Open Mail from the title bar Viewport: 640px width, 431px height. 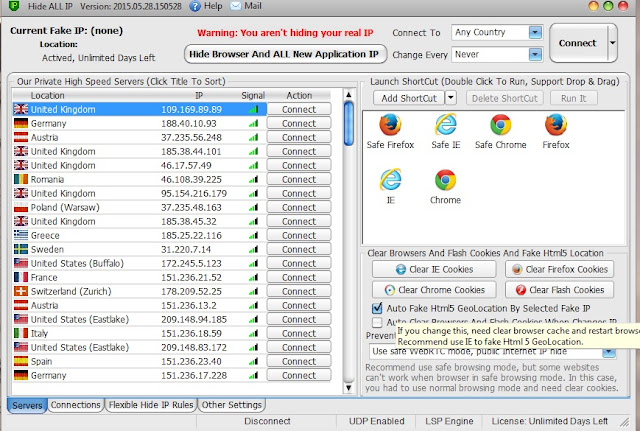coord(246,6)
